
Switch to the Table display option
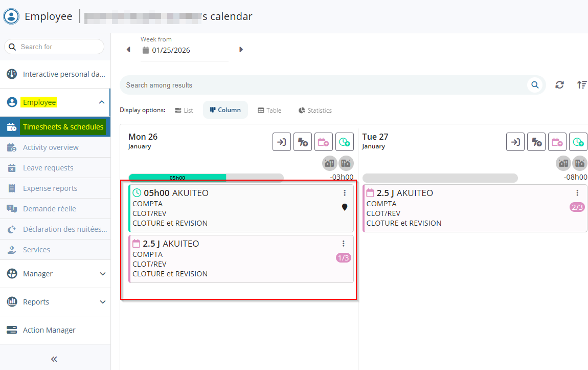(x=269, y=110)
